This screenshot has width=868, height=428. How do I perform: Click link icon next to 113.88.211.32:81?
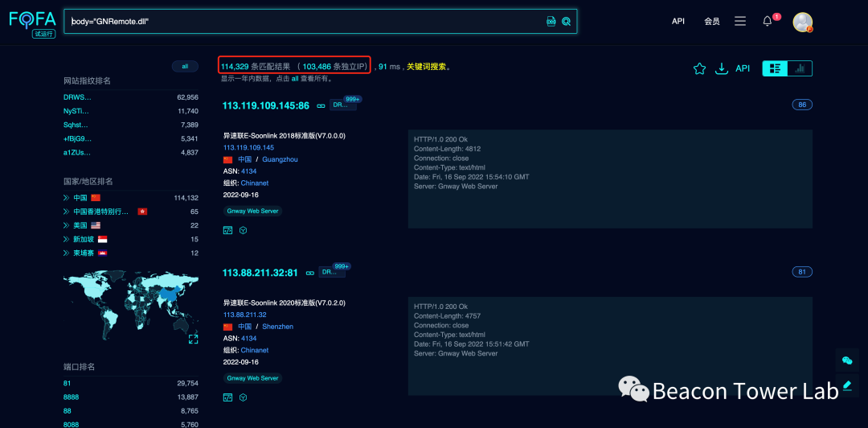click(310, 273)
